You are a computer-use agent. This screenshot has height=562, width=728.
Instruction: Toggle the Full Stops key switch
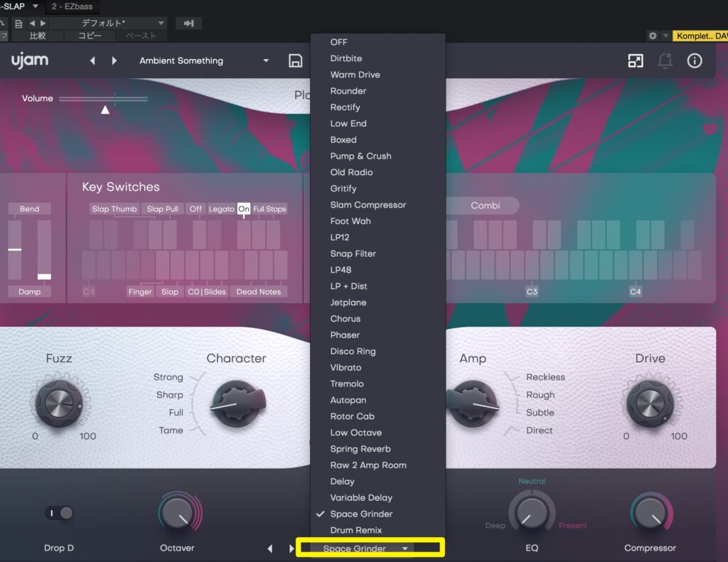click(269, 209)
